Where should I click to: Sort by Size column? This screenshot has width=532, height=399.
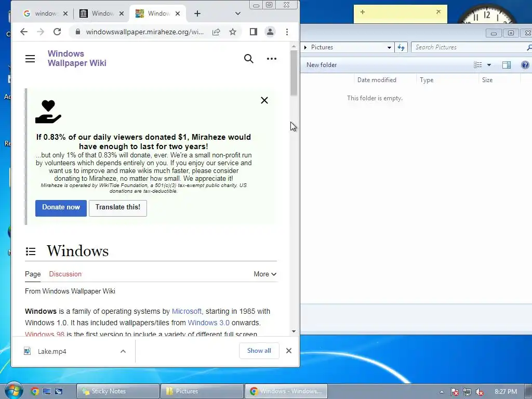point(487,80)
